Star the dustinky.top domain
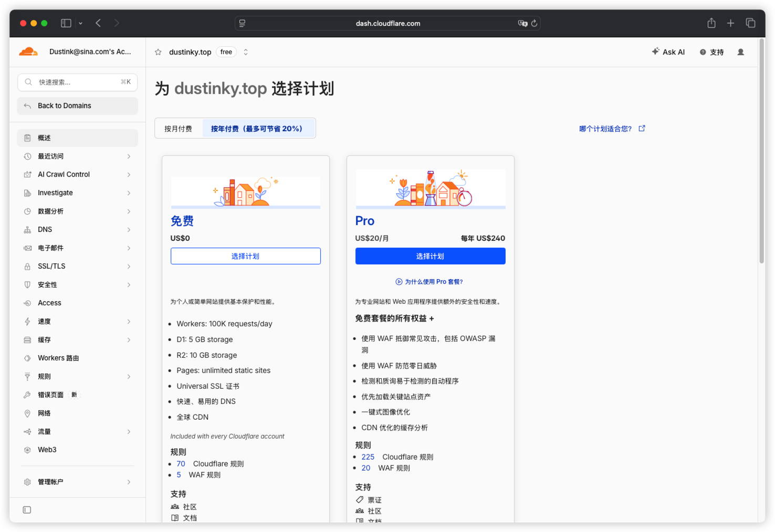This screenshot has height=532, width=775. 158,52
